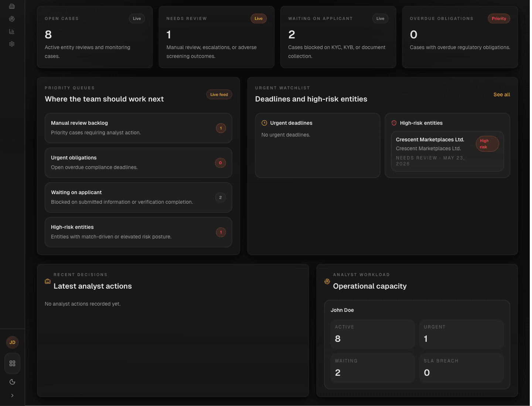
Task: Click the "Operational capacity" heading
Action: [x=370, y=286]
